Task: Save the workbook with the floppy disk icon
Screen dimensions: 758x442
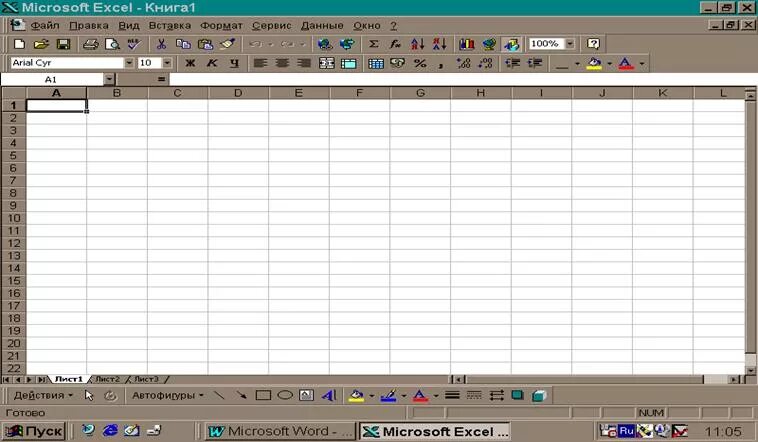Action: point(63,44)
